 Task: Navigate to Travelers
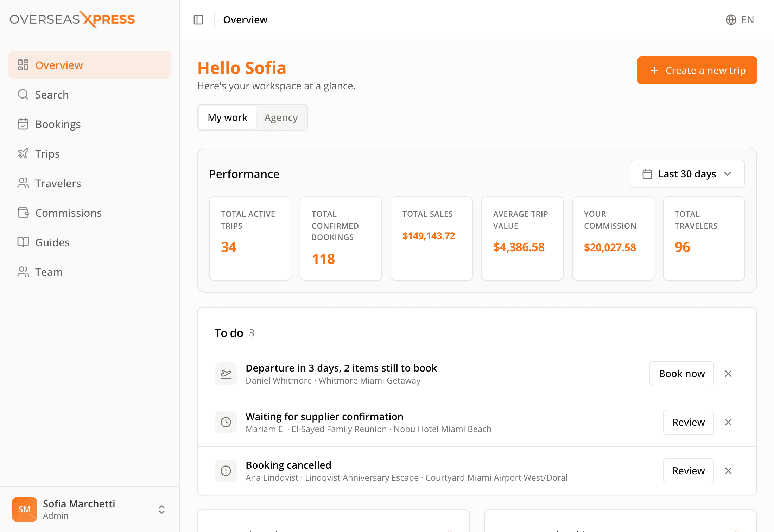[x=90, y=183]
